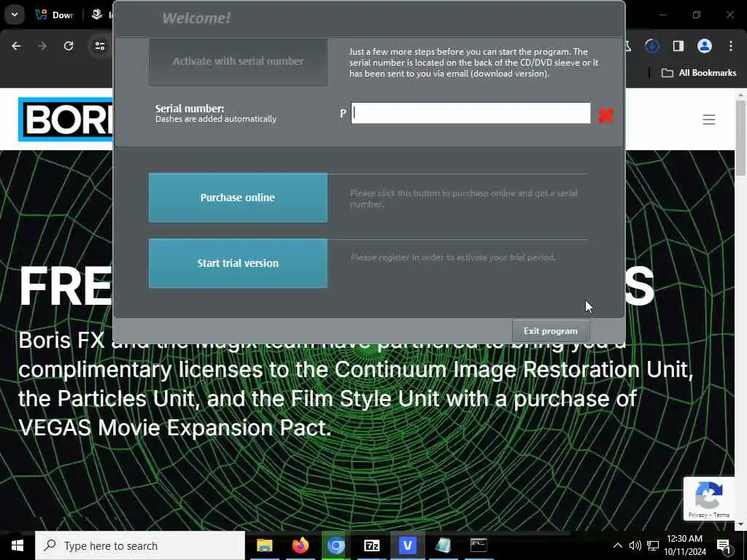Reload the browser page
Image resolution: width=747 pixels, height=560 pixels.
click(x=69, y=46)
